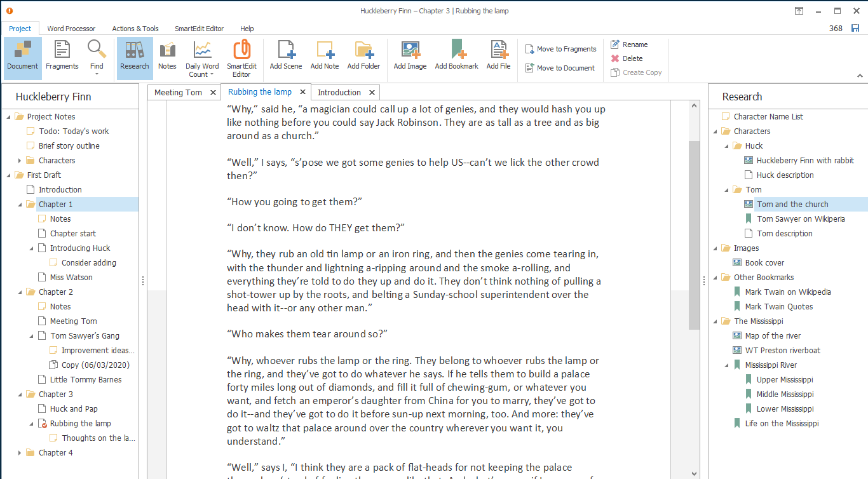This screenshot has width=868, height=479.
Task: Add a new scene with Add Scene
Action: pyautogui.click(x=286, y=55)
